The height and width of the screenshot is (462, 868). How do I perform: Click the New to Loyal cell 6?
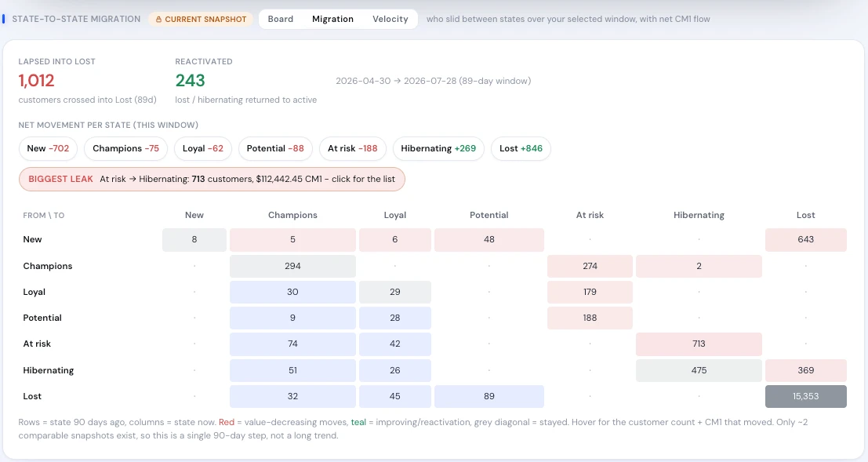click(395, 240)
